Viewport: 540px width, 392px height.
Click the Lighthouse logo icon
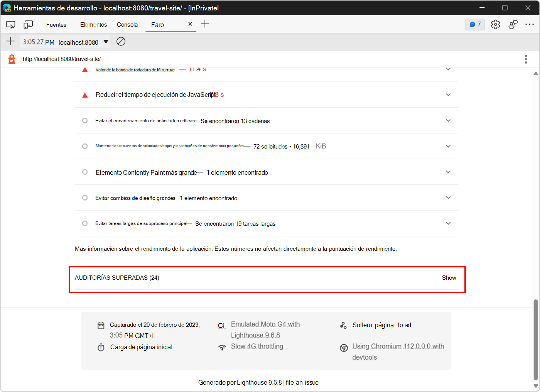click(x=12, y=59)
